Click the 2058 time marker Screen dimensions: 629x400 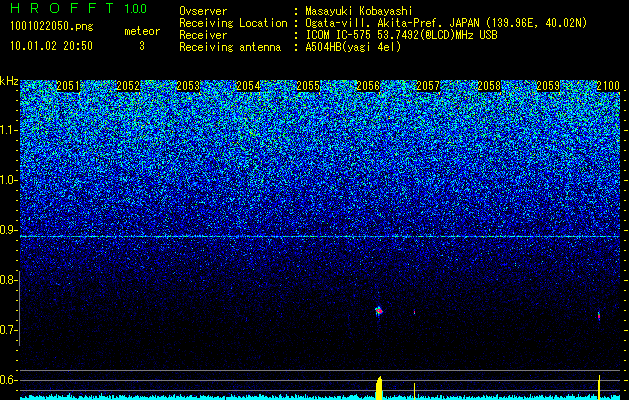(489, 86)
